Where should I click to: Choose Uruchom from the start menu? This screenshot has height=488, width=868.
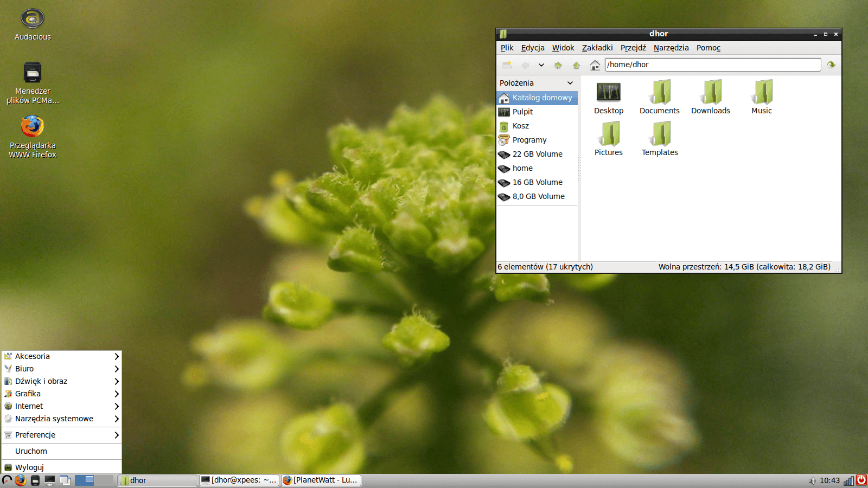61,451
